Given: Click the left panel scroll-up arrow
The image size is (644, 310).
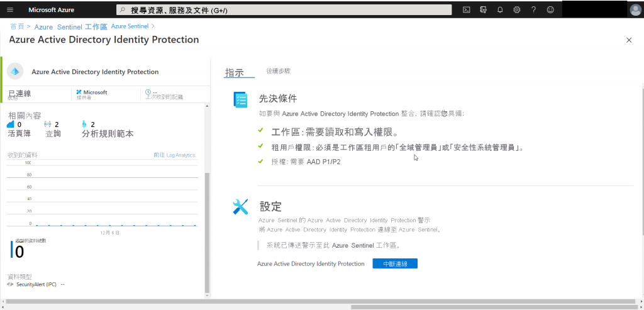Looking at the screenshot, I should pyautogui.click(x=207, y=106).
